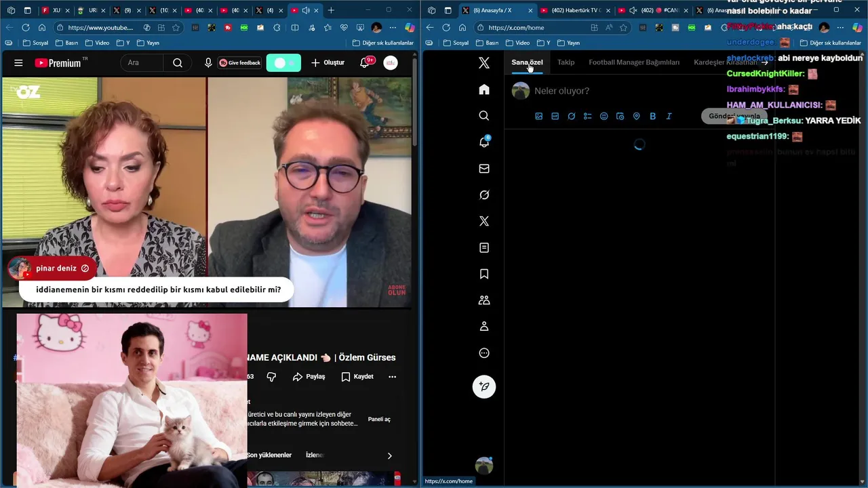Toggle the teal switch in YouTube header
The image size is (868, 488).
tap(283, 63)
